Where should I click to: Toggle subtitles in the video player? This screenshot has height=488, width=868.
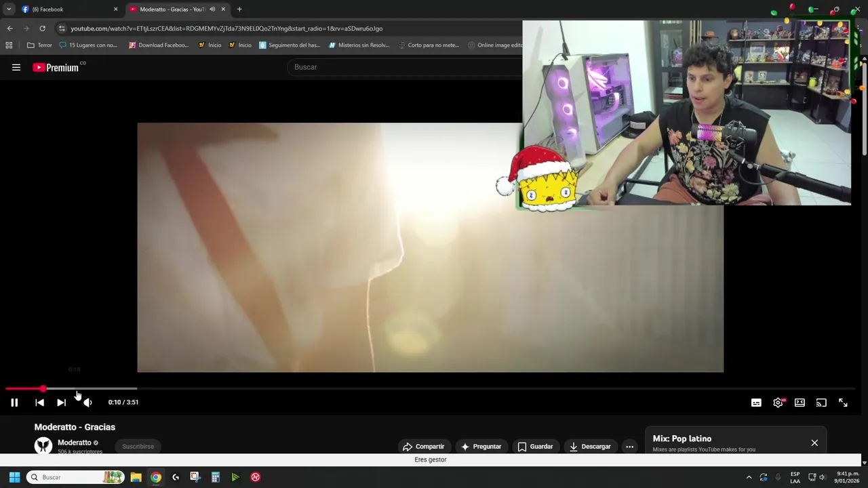tap(756, 403)
